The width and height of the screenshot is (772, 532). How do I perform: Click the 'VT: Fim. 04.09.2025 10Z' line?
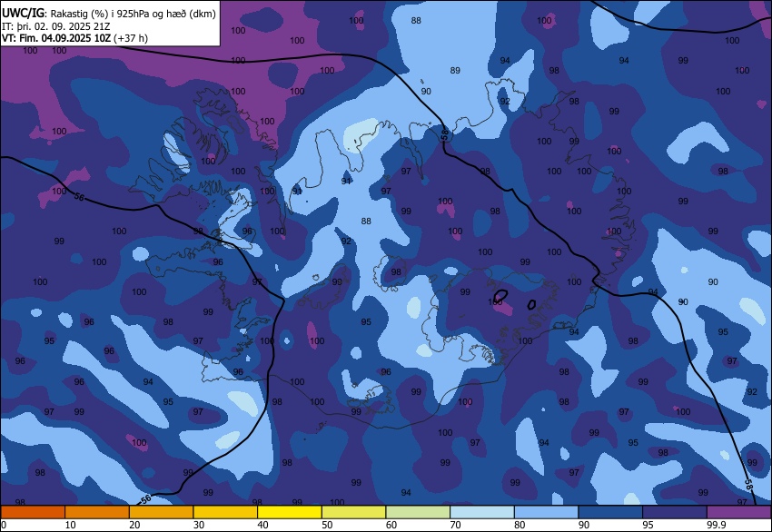tap(56, 38)
